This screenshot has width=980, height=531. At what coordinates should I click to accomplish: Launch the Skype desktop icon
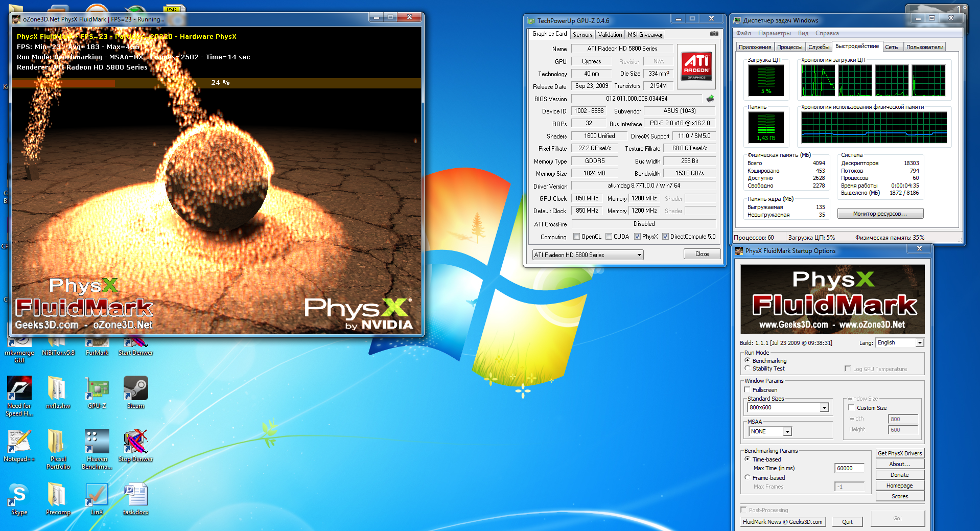click(x=19, y=498)
